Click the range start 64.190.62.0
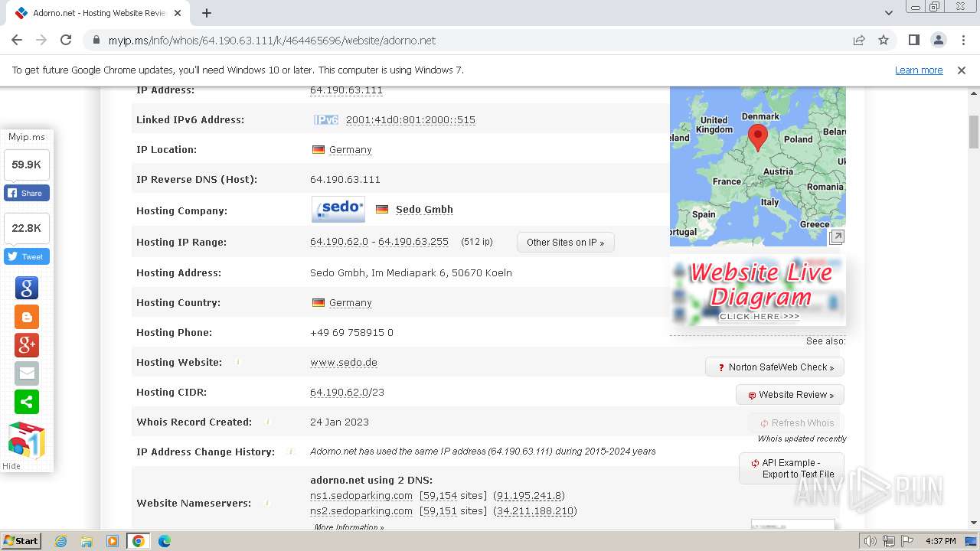This screenshot has height=551, width=980. pyautogui.click(x=339, y=242)
